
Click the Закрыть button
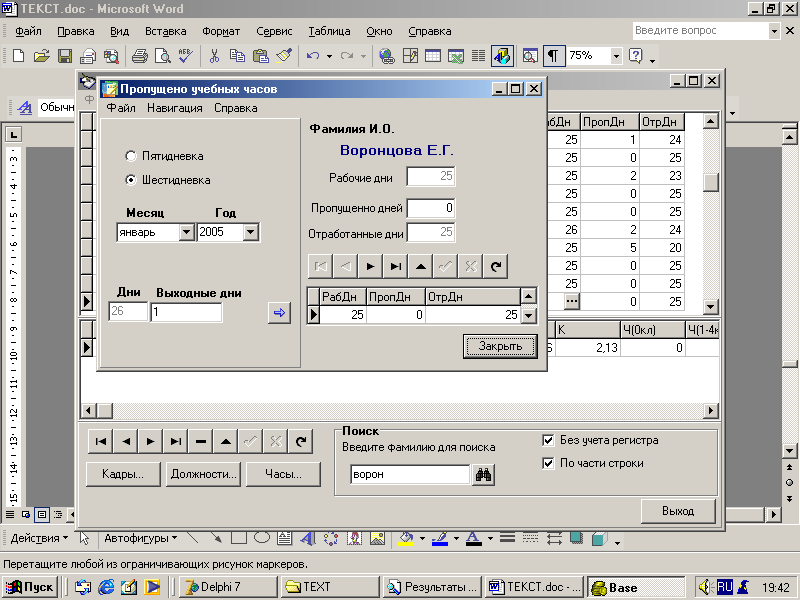pos(500,346)
